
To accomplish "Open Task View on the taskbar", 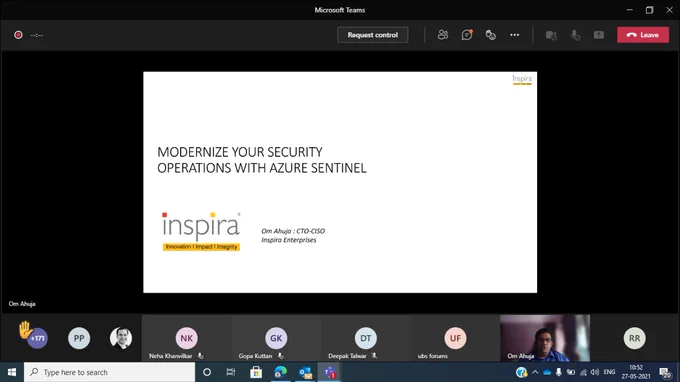I will [x=231, y=372].
